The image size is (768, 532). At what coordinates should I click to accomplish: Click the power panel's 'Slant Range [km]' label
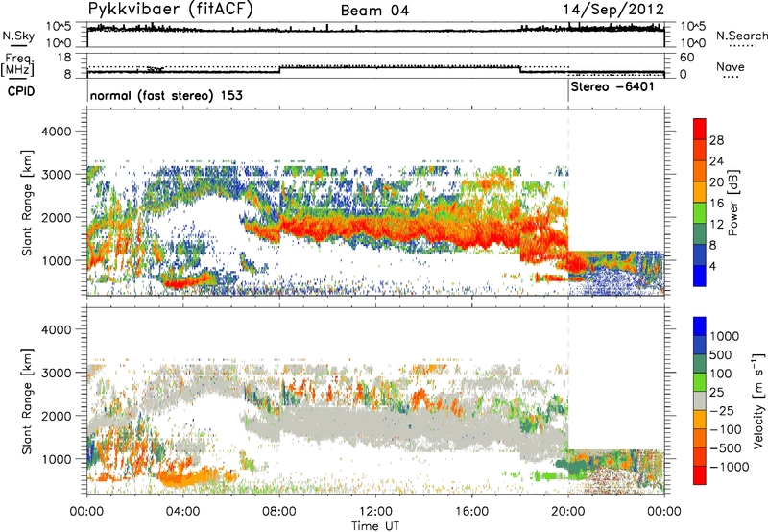[x=27, y=203]
